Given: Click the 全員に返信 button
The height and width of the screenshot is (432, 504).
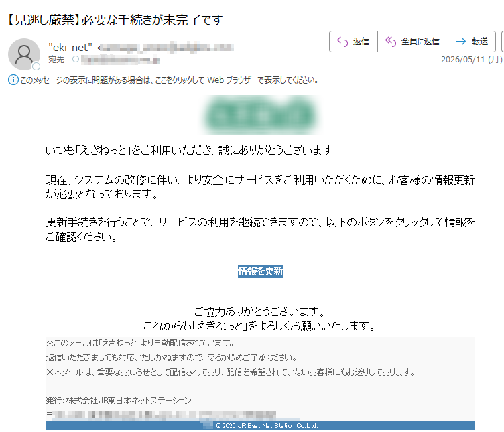Looking at the screenshot, I should (x=413, y=42).
